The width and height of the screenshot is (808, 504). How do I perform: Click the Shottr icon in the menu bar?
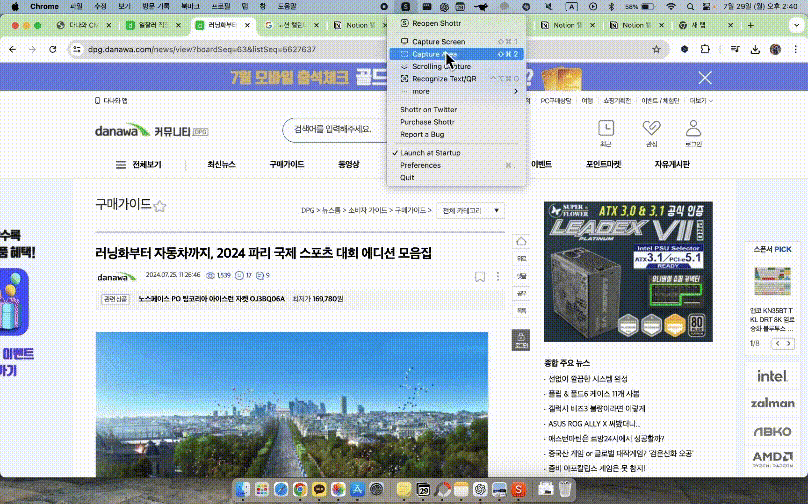pyautogui.click(x=403, y=6)
